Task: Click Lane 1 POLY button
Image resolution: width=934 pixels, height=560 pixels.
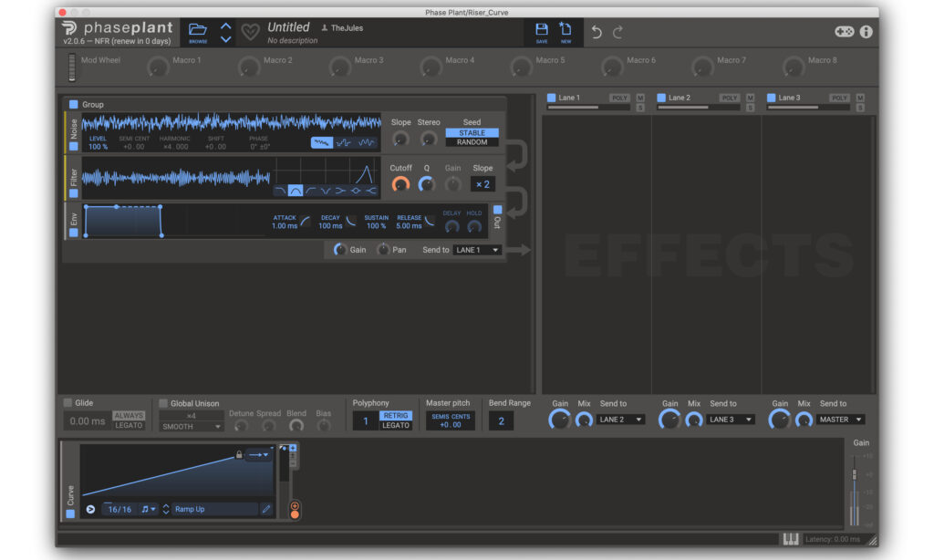Action: point(619,98)
